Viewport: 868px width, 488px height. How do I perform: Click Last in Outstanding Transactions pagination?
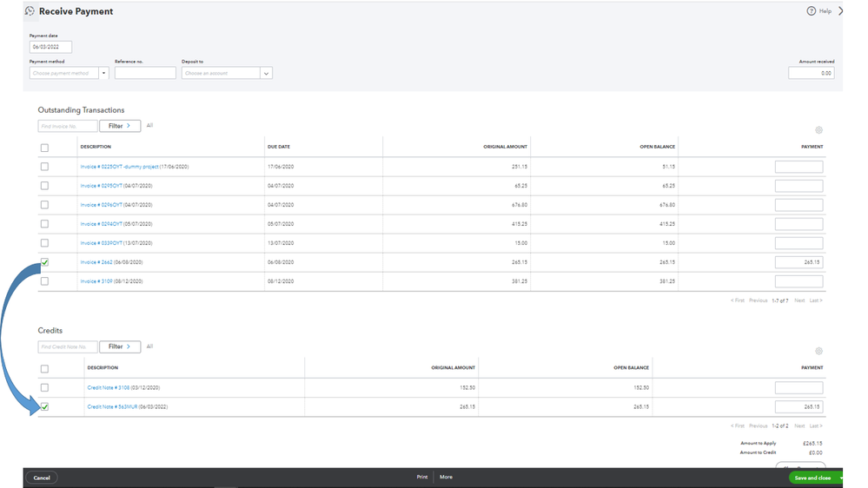(816, 300)
